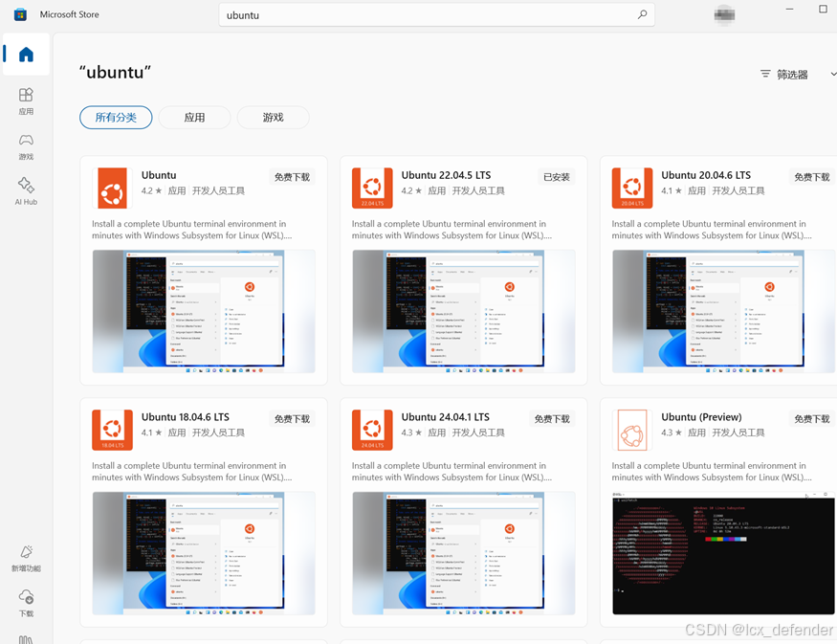Click the search magnifier icon

pos(642,15)
